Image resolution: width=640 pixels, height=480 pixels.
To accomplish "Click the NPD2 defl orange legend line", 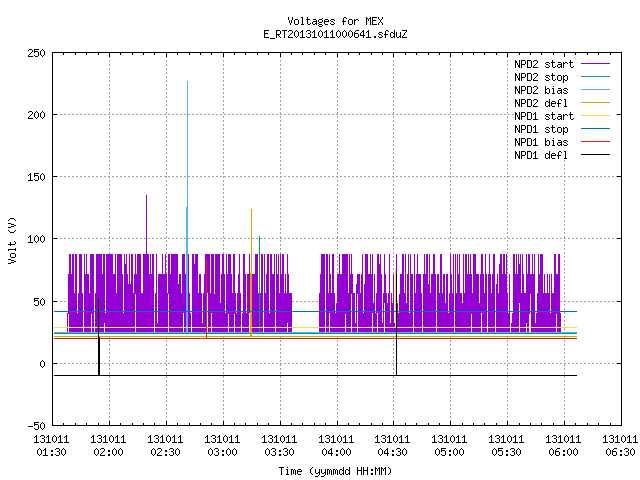I will click(595, 102).
